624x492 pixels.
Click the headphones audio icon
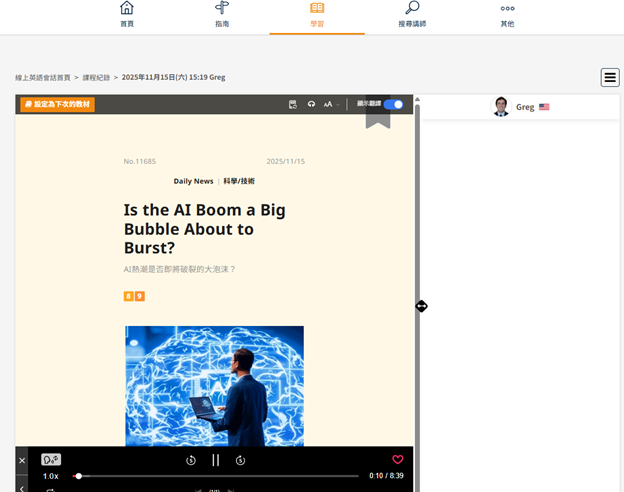pos(311,104)
